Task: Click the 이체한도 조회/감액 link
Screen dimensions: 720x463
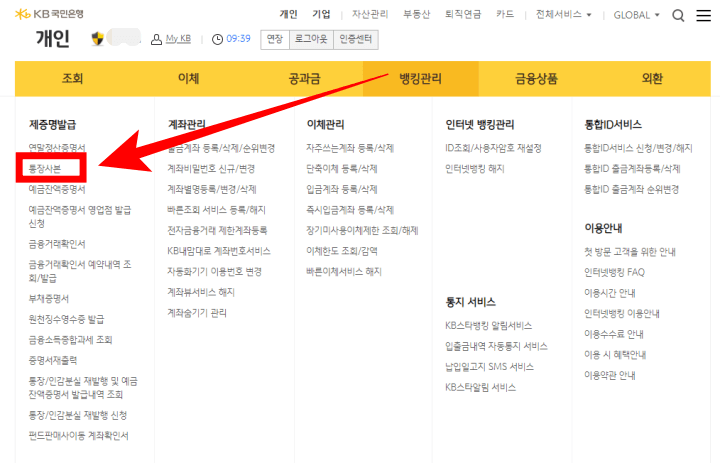Action: point(342,251)
